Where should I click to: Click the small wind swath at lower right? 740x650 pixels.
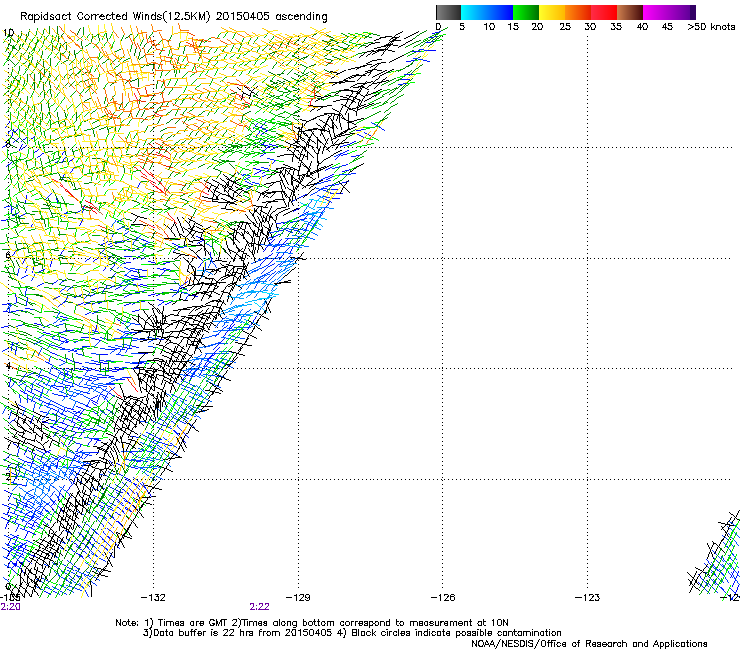coord(715,555)
